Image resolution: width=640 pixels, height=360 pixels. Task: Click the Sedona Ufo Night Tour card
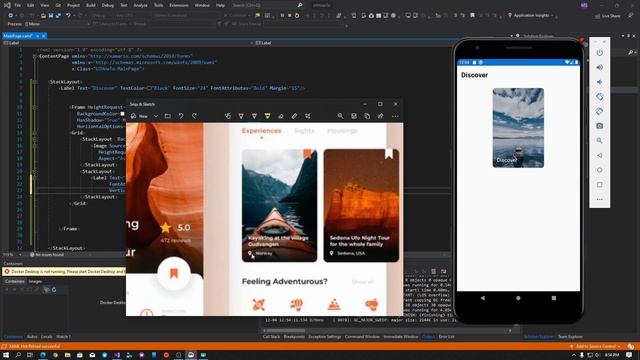click(361, 205)
